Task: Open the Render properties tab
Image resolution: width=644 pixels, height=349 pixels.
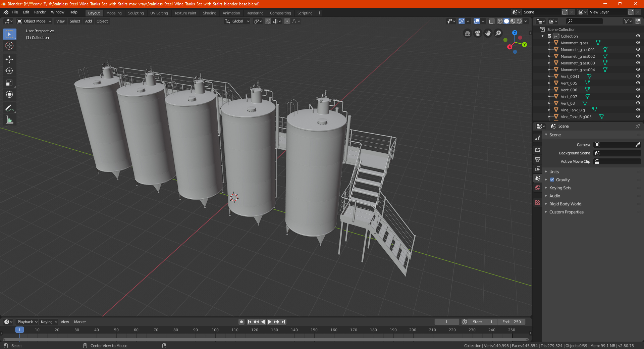Action: (x=538, y=150)
